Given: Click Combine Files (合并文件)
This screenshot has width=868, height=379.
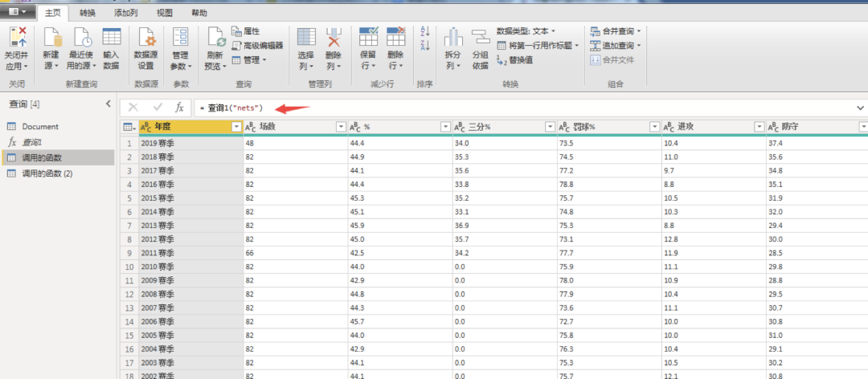Looking at the screenshot, I should coord(612,59).
